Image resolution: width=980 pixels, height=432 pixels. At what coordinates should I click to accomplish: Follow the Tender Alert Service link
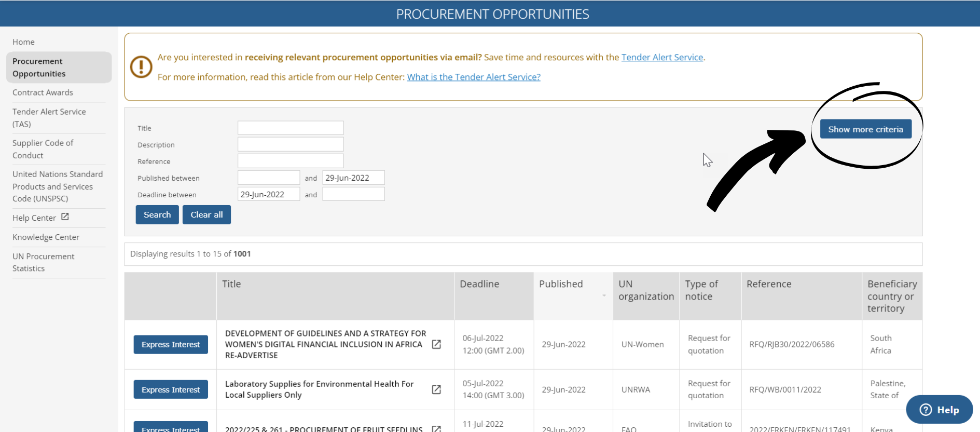(x=662, y=57)
